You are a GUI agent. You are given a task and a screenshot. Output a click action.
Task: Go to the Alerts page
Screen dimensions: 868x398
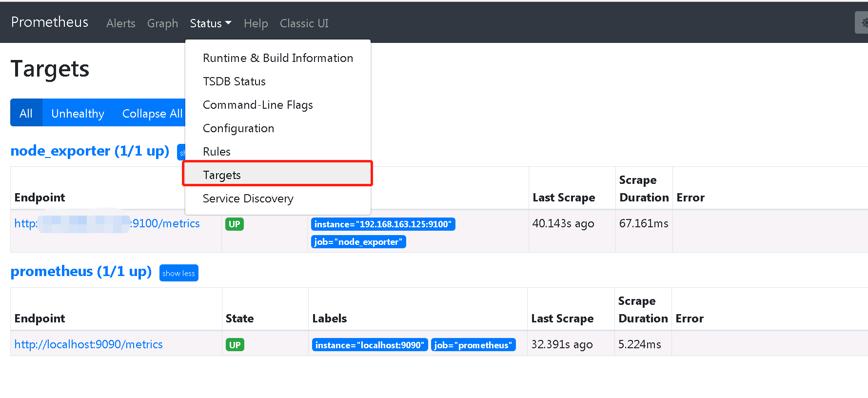point(120,23)
